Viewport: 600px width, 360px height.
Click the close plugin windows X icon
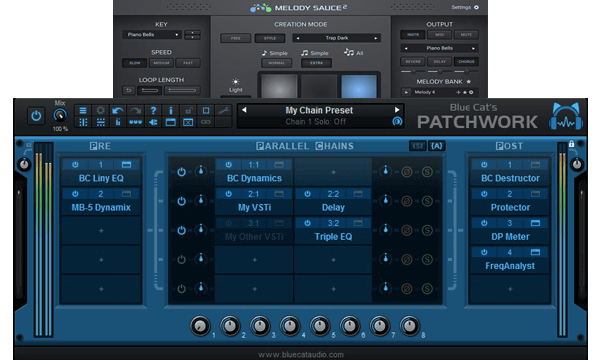click(188, 122)
